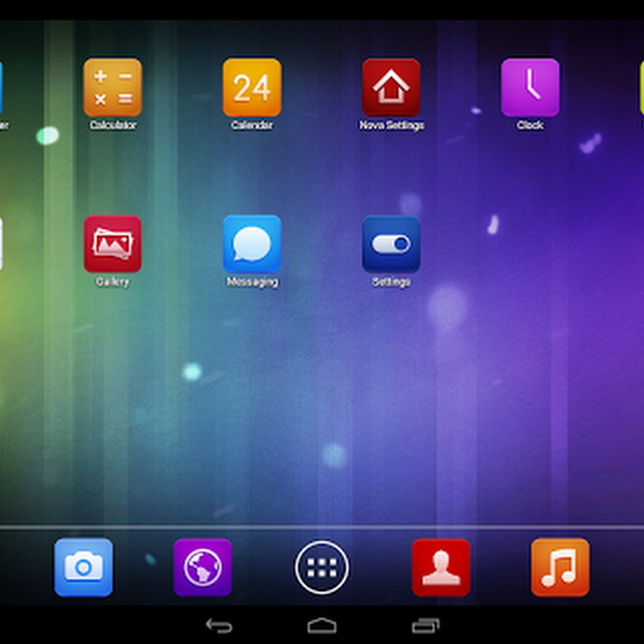Tap the Recent Apps navigation button
This screenshot has height=644, width=644.
(x=426, y=625)
